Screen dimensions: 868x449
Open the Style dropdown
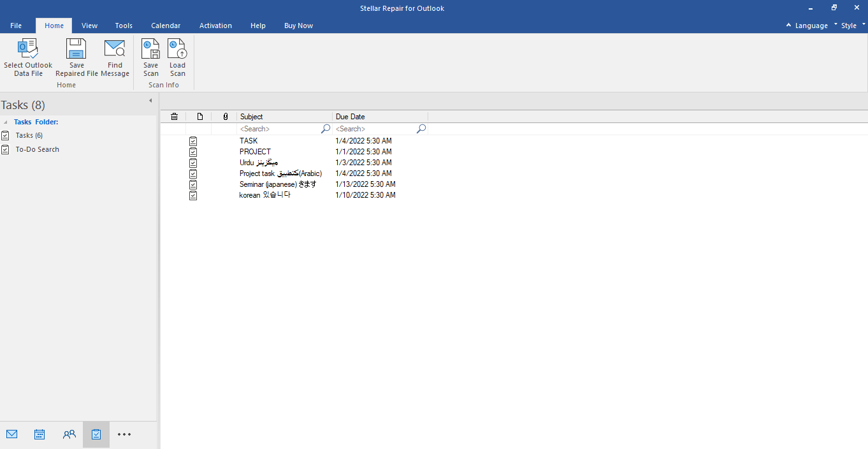[853, 26]
